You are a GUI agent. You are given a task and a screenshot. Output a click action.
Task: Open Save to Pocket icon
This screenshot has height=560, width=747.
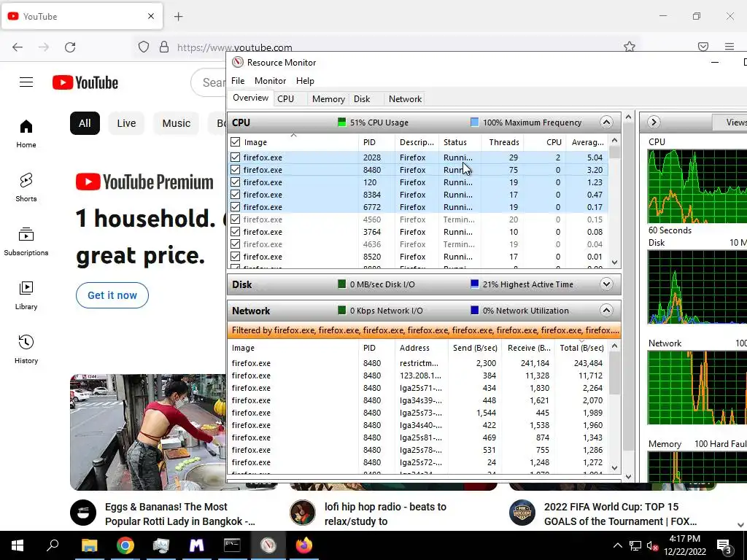click(x=703, y=47)
